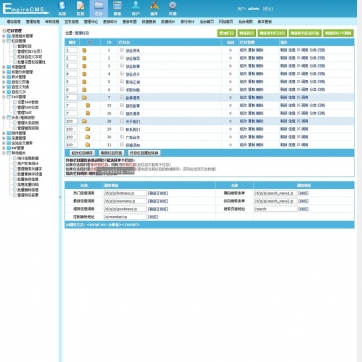The image size is (362, 362).
Task: Tick the checkbox in ID 28 row
Action: click(x=122, y=121)
